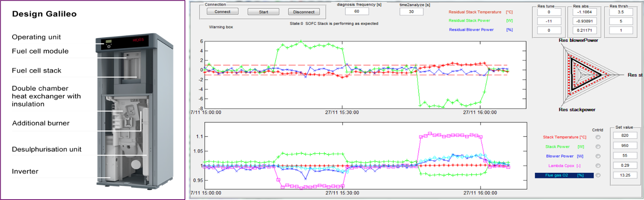Focus the time2analyze input field
The height and width of the screenshot is (200, 644).
tap(411, 12)
